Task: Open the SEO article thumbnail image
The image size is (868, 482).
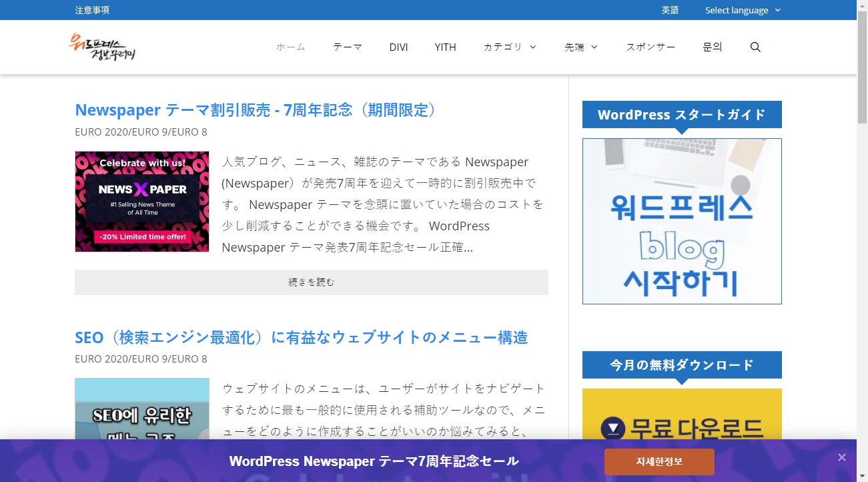Action: [142, 409]
